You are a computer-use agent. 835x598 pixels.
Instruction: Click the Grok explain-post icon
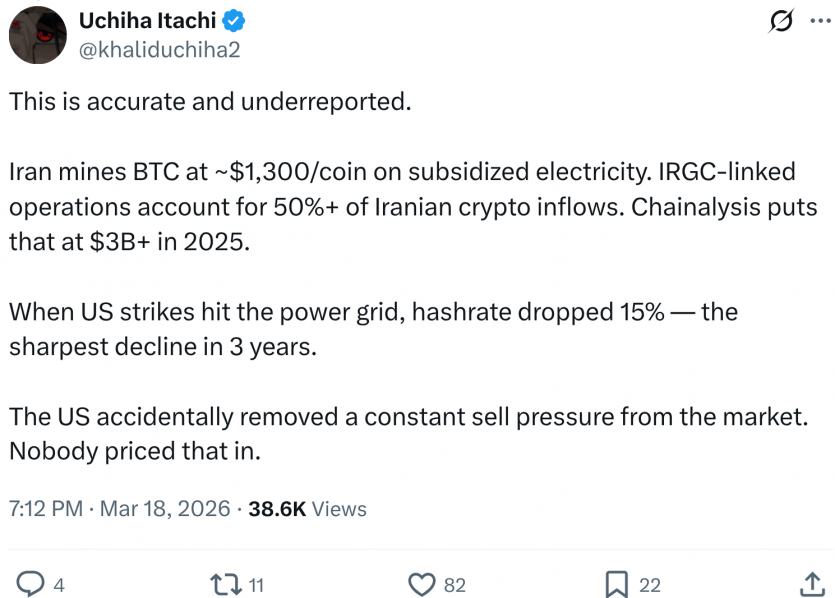[776, 23]
